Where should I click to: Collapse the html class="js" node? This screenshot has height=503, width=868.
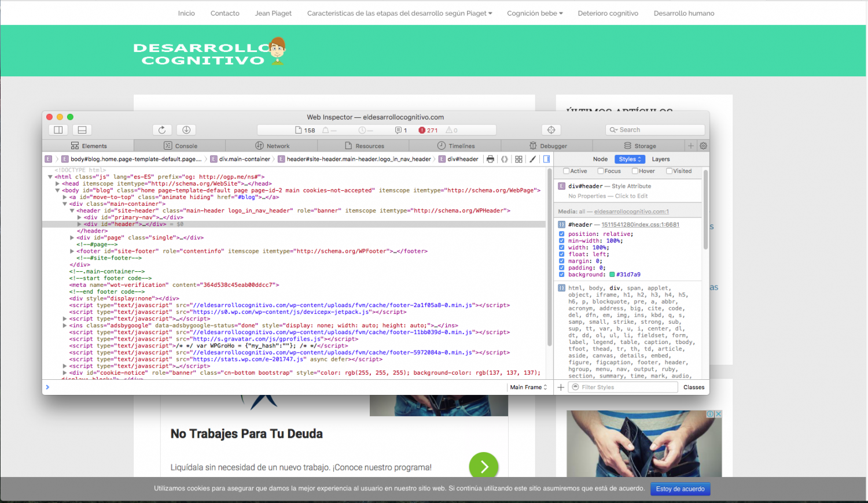pyautogui.click(x=50, y=177)
